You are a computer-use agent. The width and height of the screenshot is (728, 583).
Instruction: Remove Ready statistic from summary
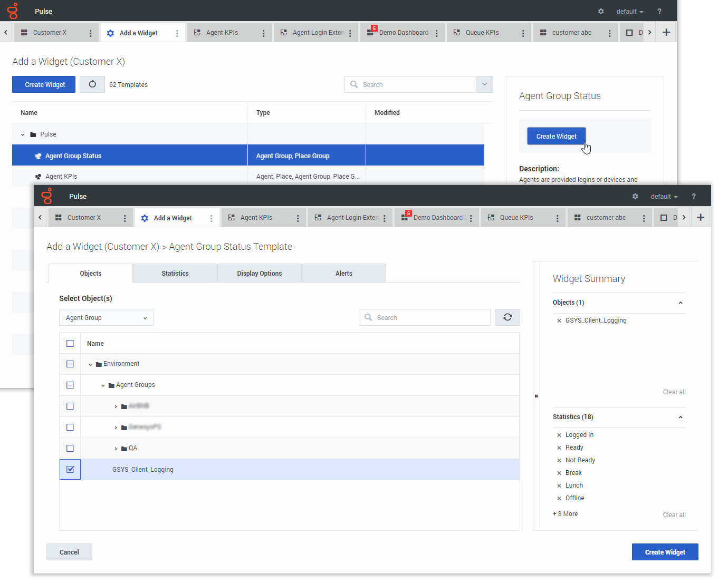point(559,448)
